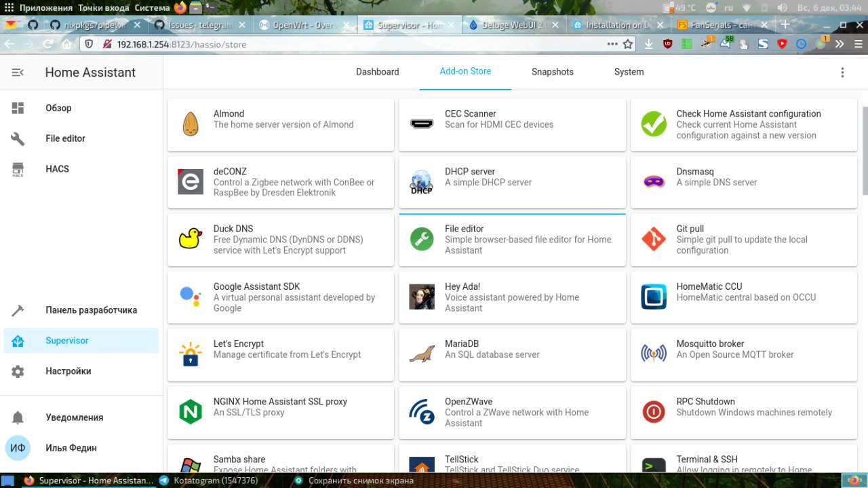868x488 pixels.
Task: Click the page vertical scrollbar
Action: (x=864, y=152)
